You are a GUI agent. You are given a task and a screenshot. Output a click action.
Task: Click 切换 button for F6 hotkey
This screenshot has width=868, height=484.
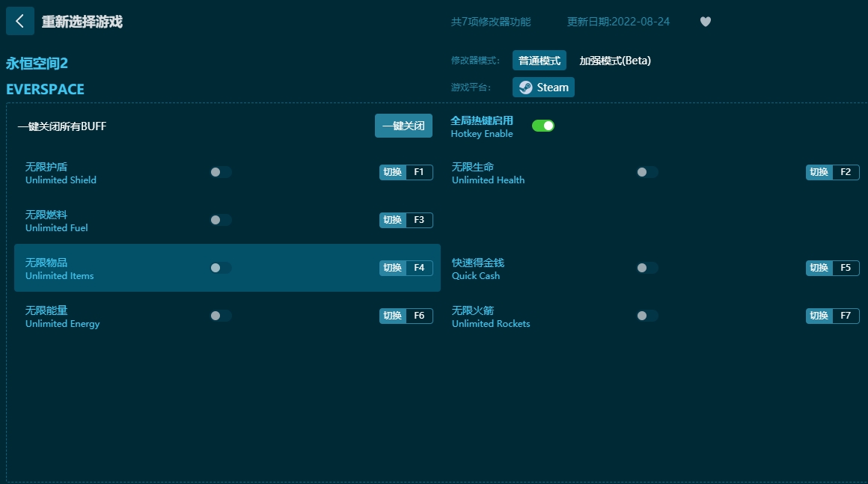(393, 316)
